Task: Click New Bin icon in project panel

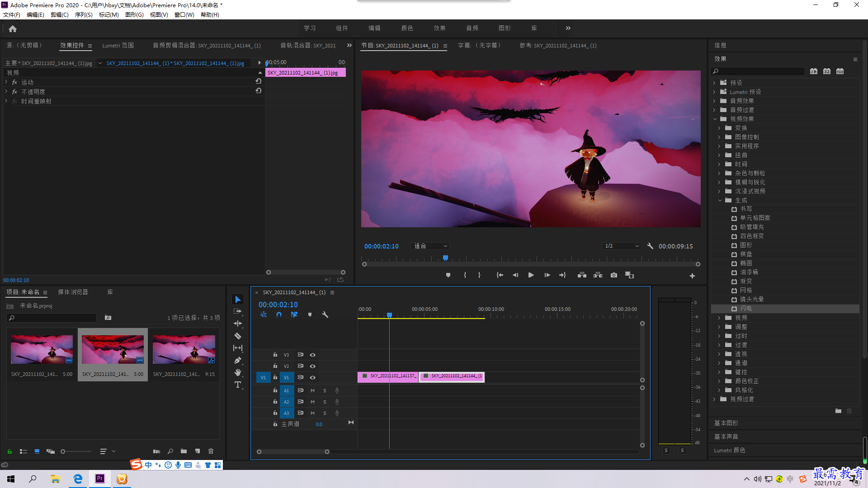Action: (184, 451)
